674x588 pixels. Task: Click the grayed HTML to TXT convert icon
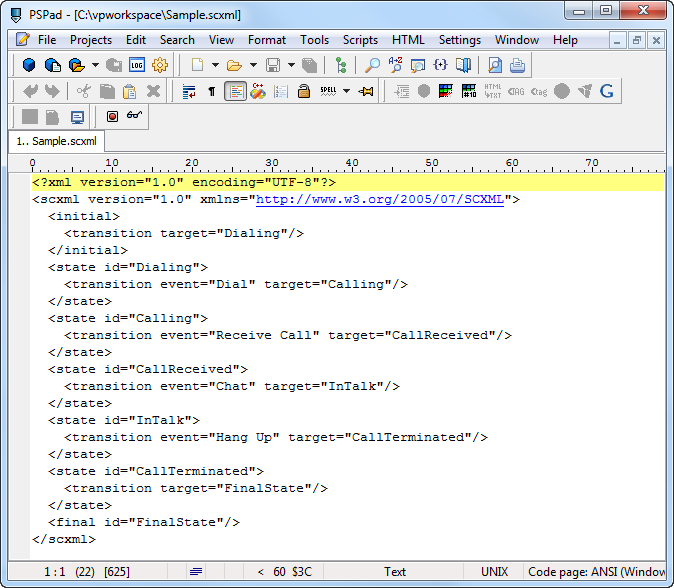[x=493, y=91]
